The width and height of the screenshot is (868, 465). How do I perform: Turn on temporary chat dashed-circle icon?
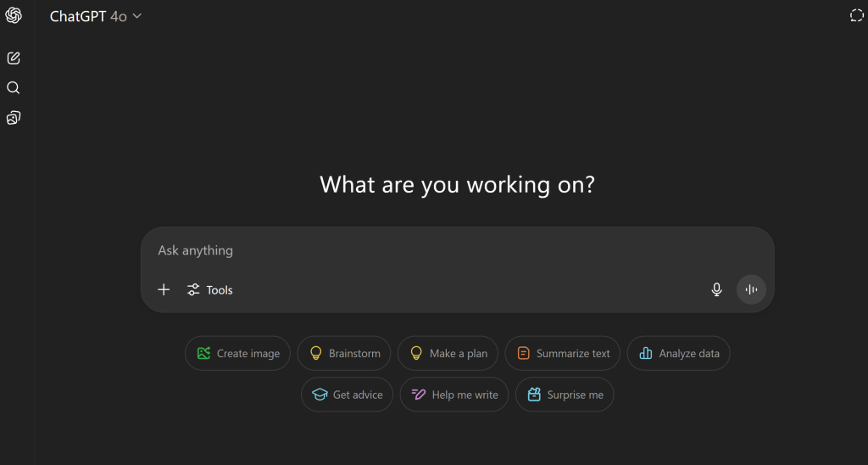click(x=856, y=15)
